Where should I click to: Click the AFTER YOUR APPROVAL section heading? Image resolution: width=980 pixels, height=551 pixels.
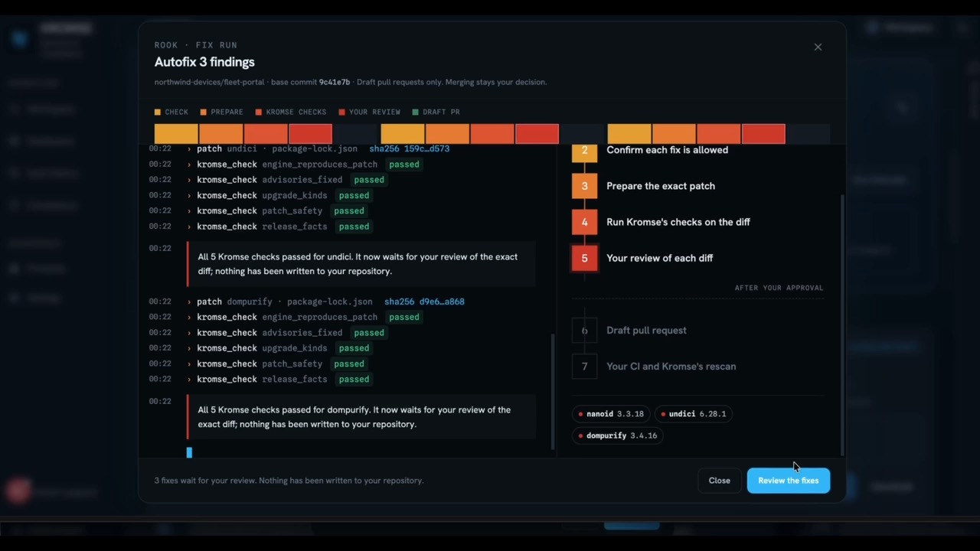point(779,288)
